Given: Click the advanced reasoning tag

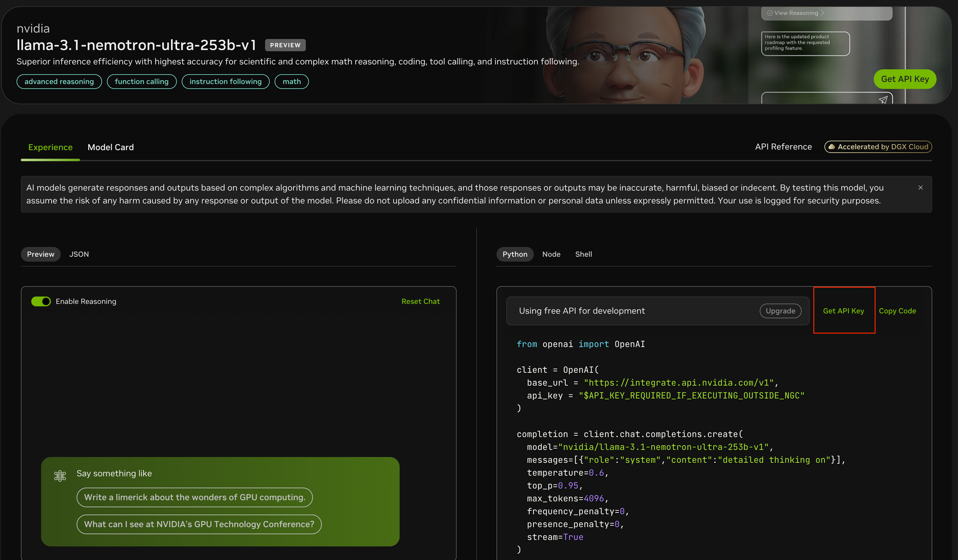Looking at the screenshot, I should point(59,81).
